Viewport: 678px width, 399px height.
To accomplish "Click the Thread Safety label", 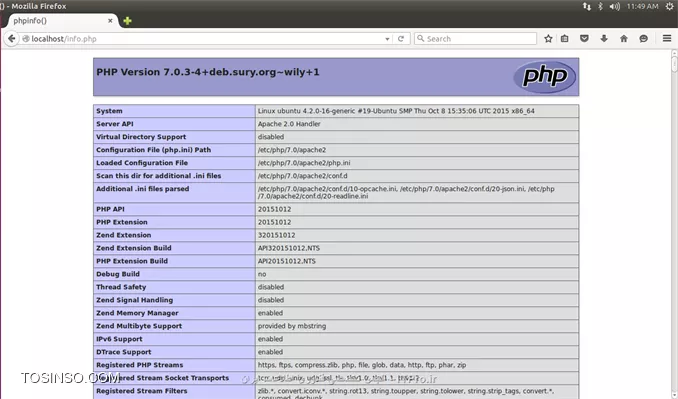I will click(121, 287).
